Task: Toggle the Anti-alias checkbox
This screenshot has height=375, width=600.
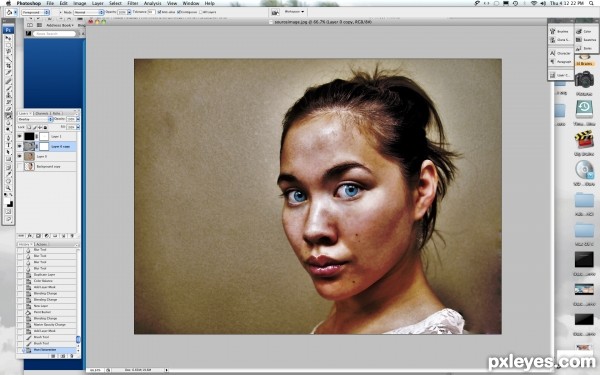Action: (x=159, y=12)
